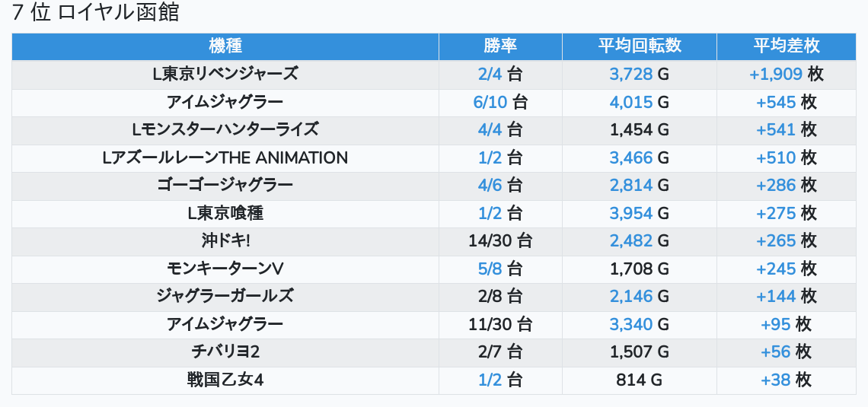Image resolution: width=868 pixels, height=407 pixels.
Task: Click the +38 difference for 戦国乙女4
Action: 776,380
